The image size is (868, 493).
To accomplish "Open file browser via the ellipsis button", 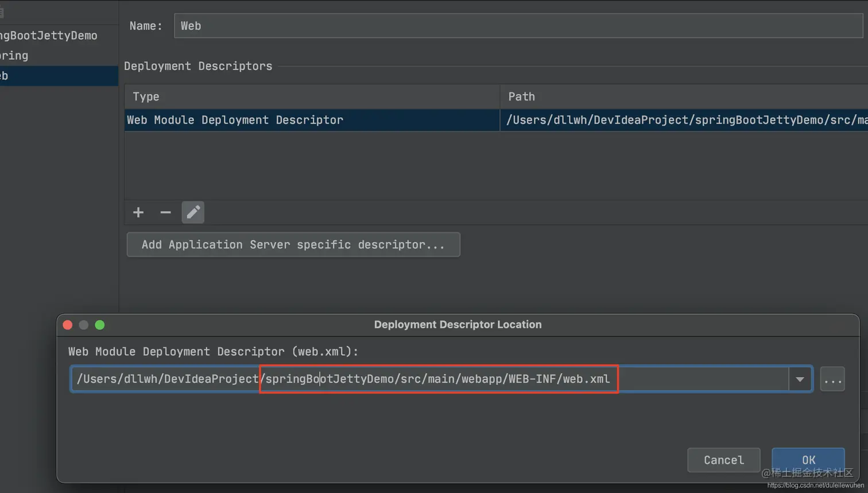I will (x=832, y=379).
